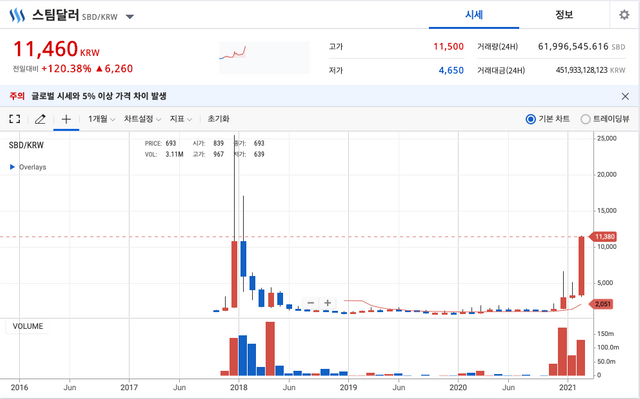Click the high price value 11,500
The image size is (640, 399).
448,47
